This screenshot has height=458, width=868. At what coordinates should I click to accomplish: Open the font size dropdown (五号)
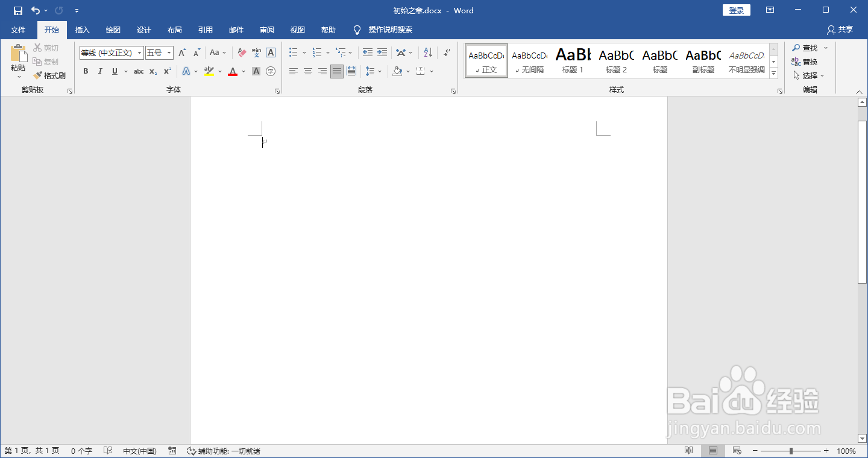click(x=169, y=53)
